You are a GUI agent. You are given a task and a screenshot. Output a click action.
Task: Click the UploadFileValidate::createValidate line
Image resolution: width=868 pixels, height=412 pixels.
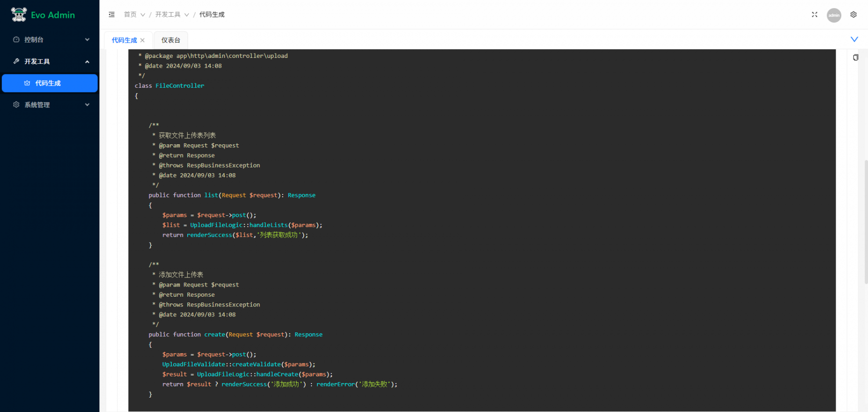(x=239, y=365)
